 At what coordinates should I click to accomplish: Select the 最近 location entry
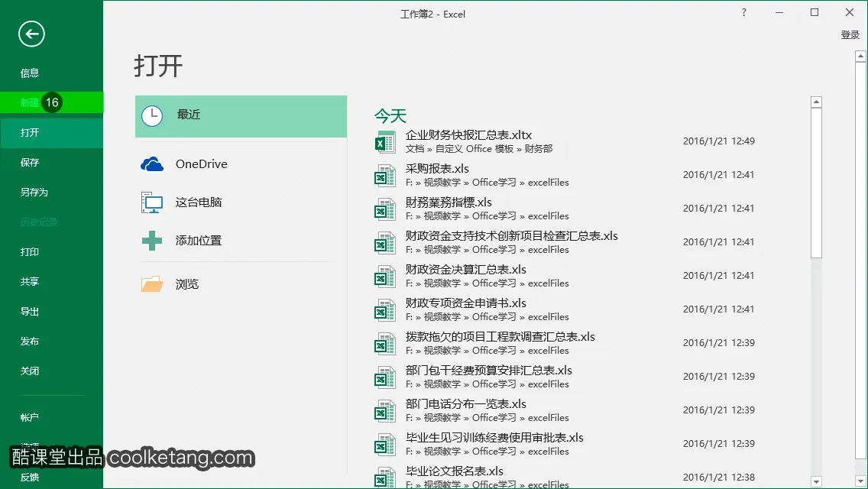tap(241, 116)
